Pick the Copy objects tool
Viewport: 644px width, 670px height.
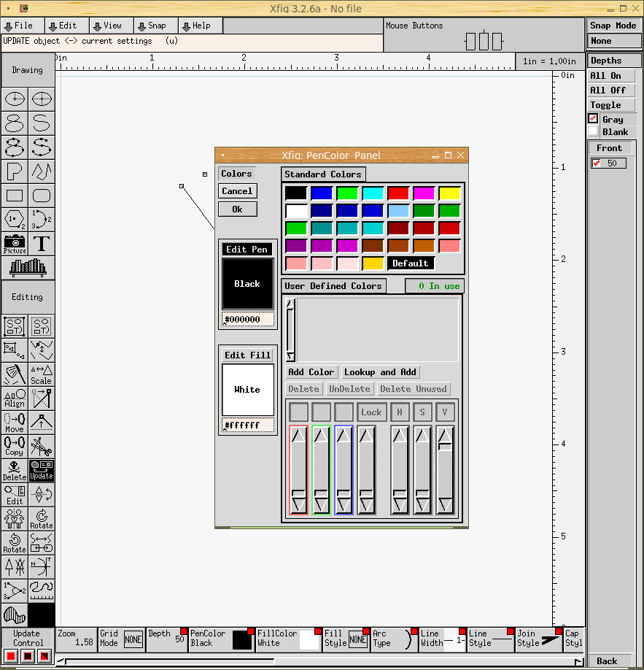point(15,446)
